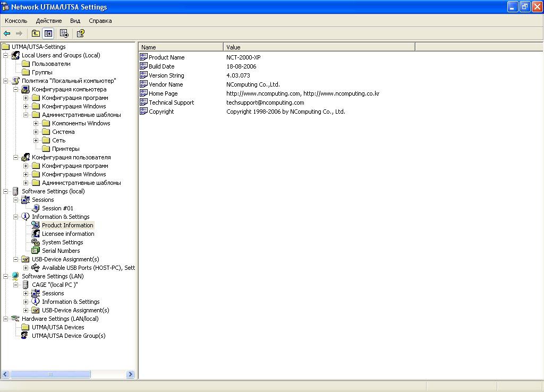This screenshot has height=392, width=544.
Task: Click the Конфигурация компьютера icon
Action: [25, 89]
